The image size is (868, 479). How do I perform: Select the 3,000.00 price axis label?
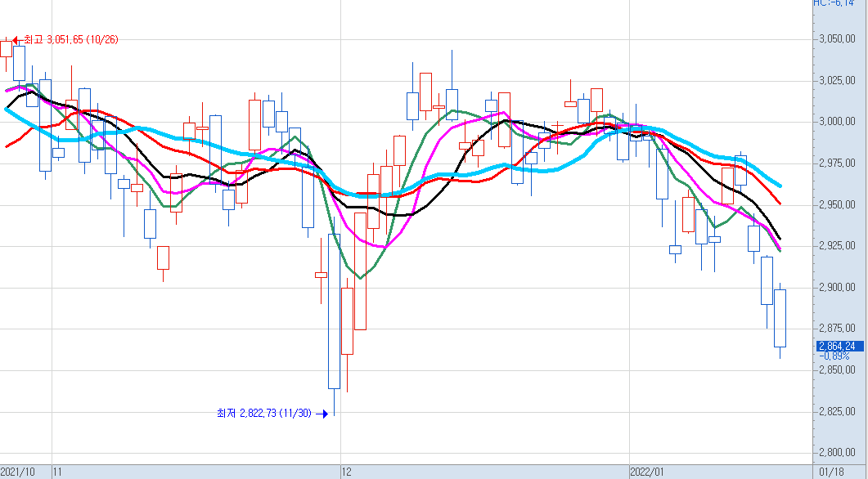836,122
